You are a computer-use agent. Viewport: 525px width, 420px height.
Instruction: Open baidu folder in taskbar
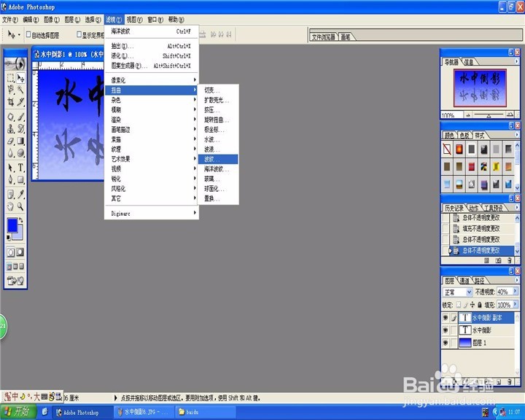tap(205, 412)
